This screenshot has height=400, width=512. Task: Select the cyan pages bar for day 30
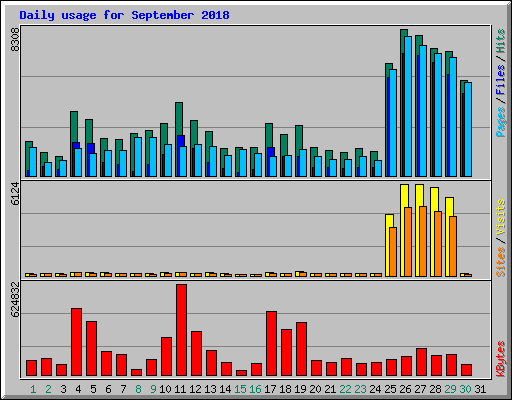pos(468,129)
